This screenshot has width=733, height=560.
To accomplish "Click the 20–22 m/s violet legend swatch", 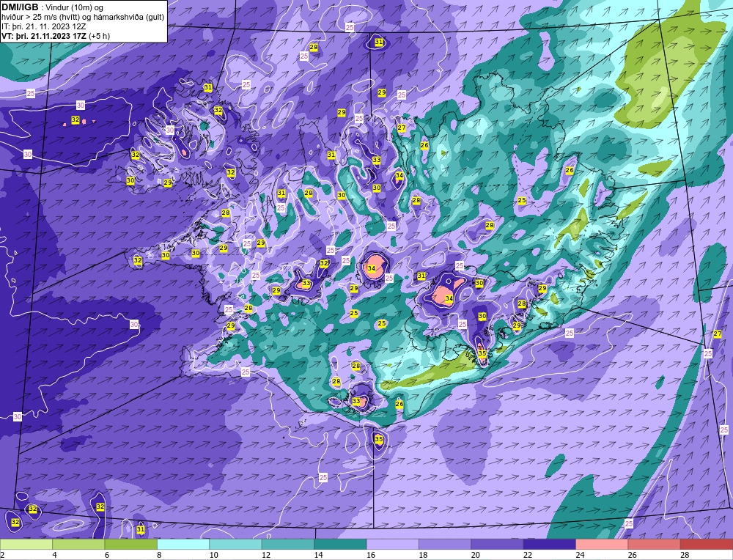I will (x=498, y=545).
